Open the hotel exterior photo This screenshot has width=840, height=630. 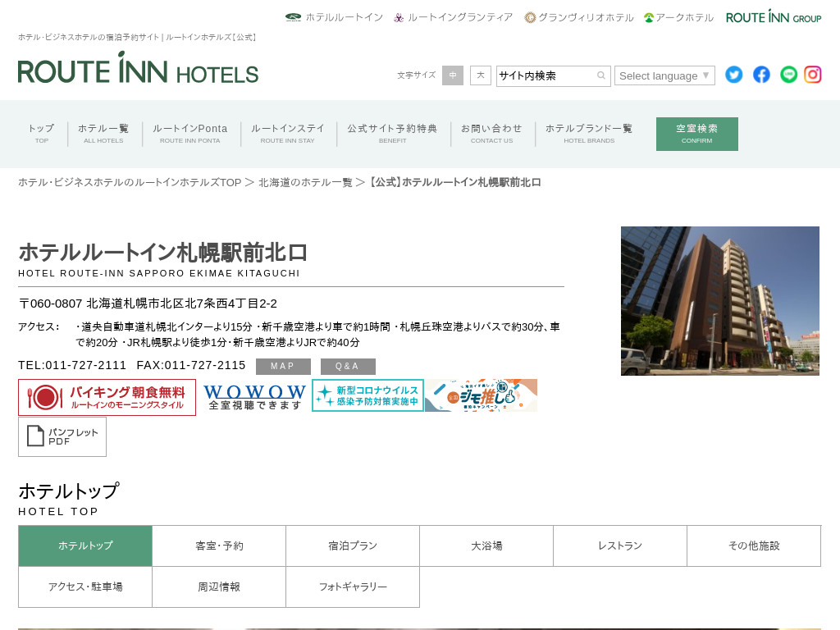coord(720,301)
